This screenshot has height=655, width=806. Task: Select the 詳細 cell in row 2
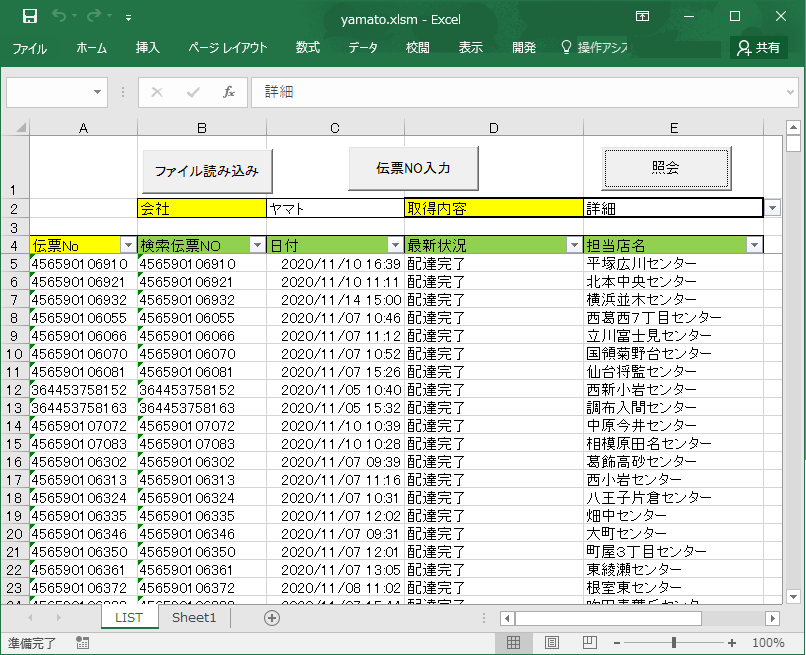673,208
